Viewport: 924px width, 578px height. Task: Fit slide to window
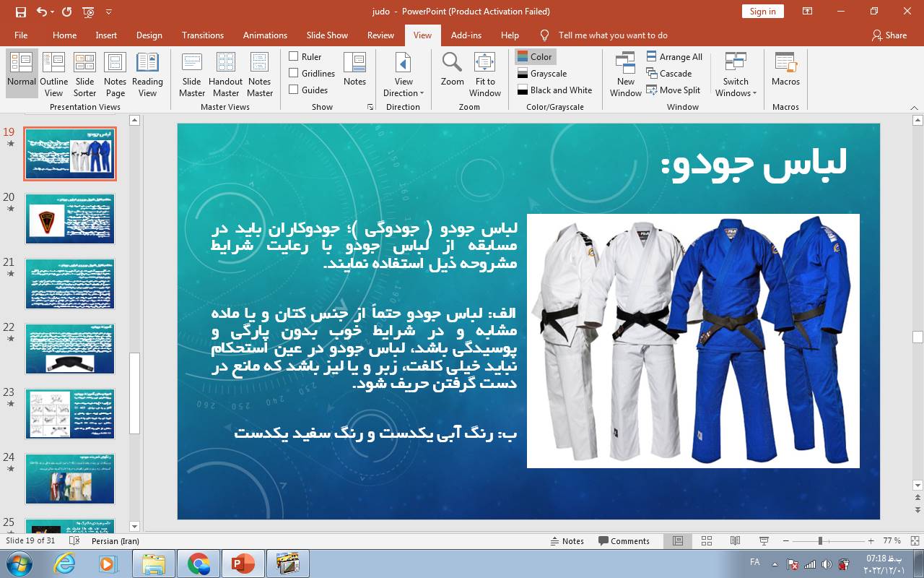coord(485,74)
